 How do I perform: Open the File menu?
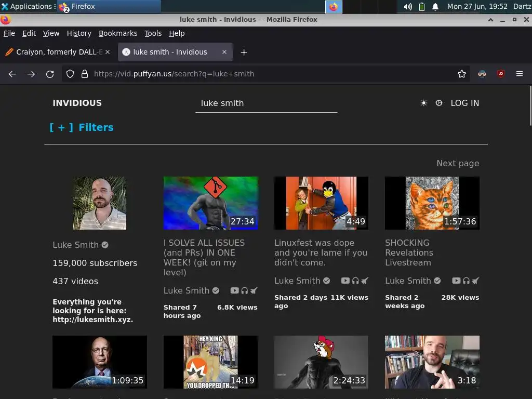[9, 33]
